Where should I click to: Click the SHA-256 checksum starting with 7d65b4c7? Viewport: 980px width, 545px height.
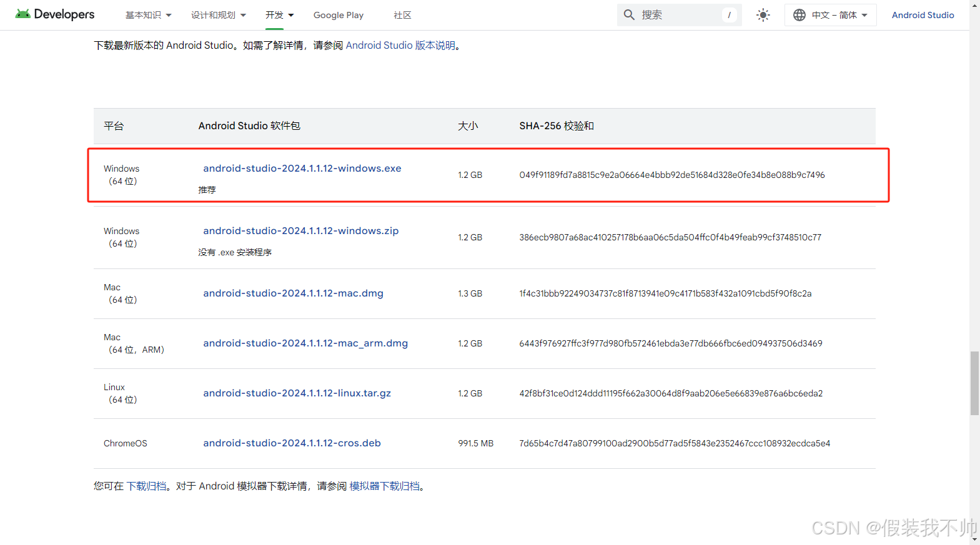(x=675, y=443)
